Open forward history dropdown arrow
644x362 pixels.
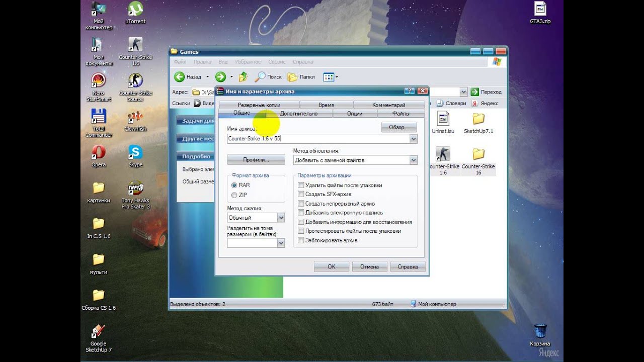click(231, 77)
